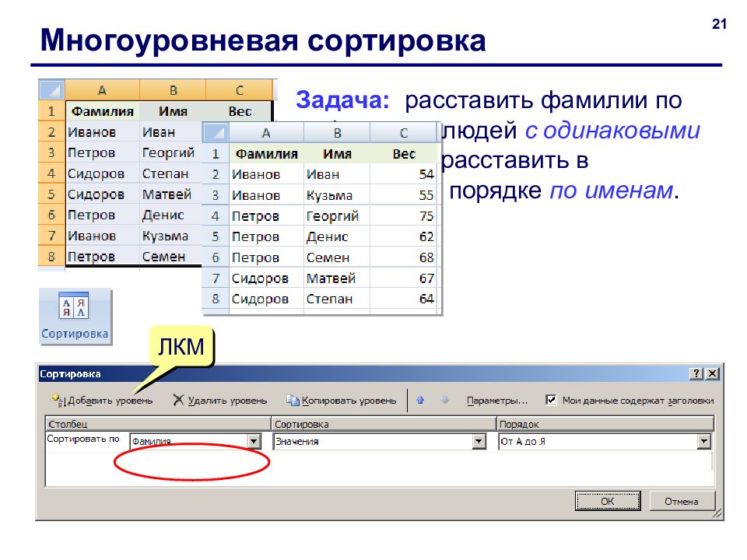Click the Кузьма cell in the left table
This screenshot has width=747, height=560.
pos(170,236)
